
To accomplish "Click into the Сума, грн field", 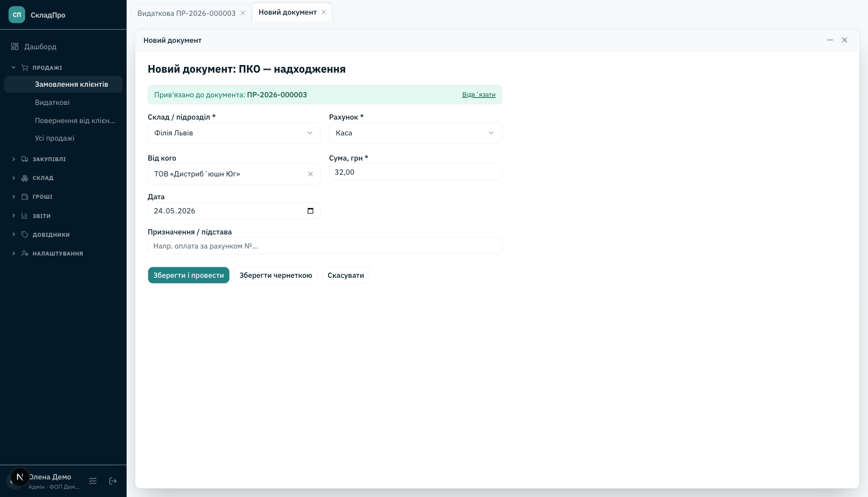I will point(416,172).
